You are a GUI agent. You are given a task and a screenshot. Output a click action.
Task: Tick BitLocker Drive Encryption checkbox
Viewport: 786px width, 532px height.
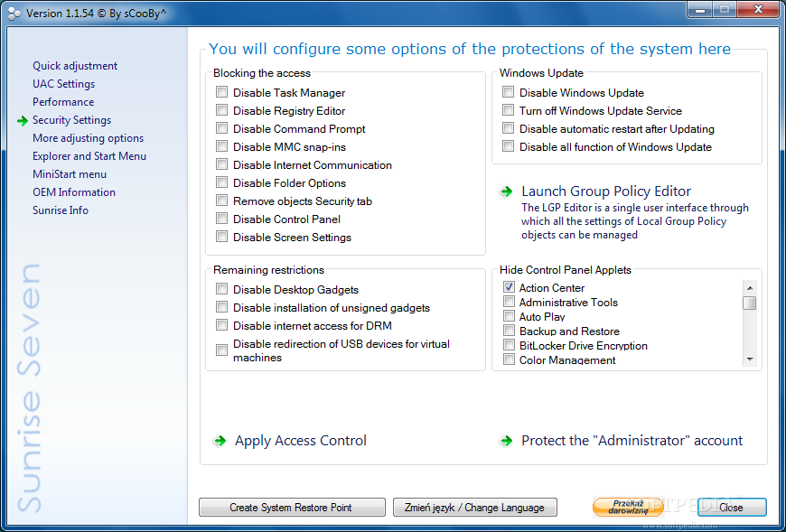point(509,345)
